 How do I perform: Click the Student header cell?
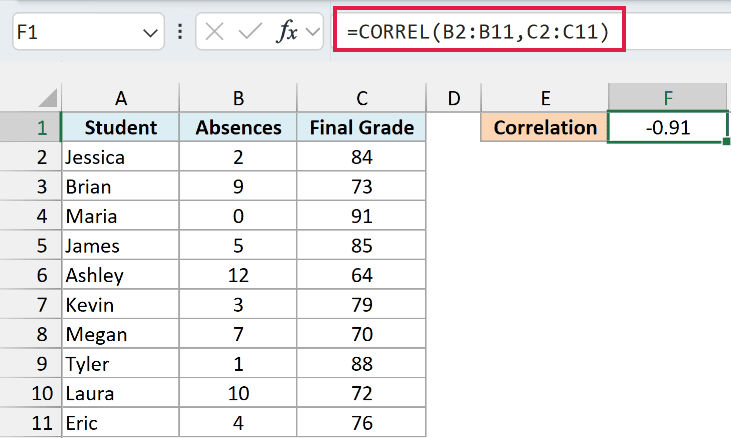tap(121, 127)
